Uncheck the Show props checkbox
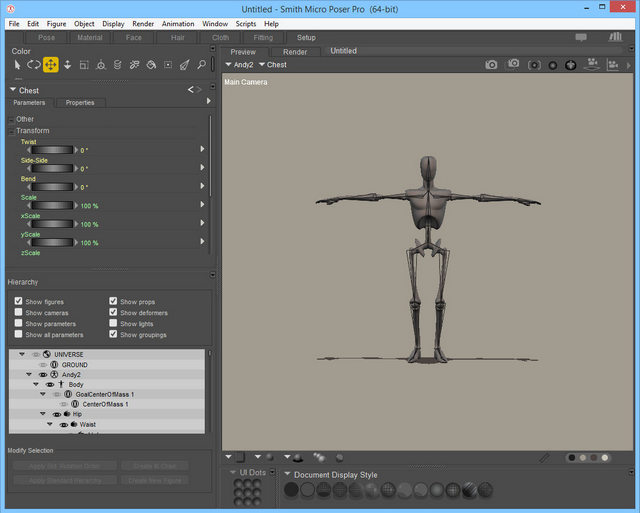The height and width of the screenshot is (513, 640). tap(114, 301)
